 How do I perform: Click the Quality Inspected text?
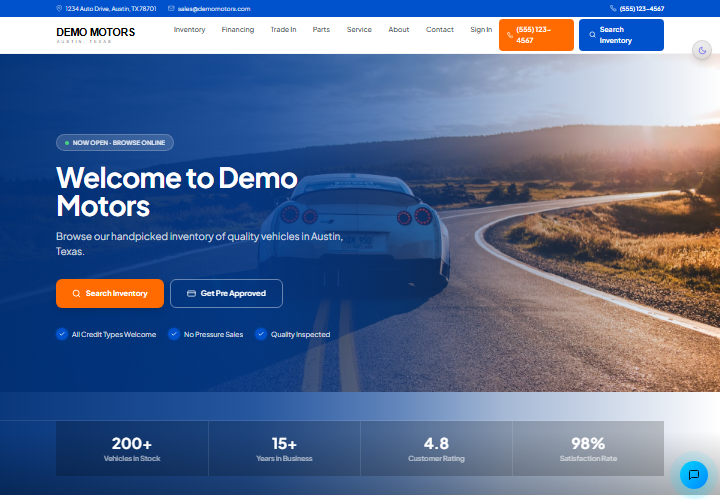coord(300,334)
